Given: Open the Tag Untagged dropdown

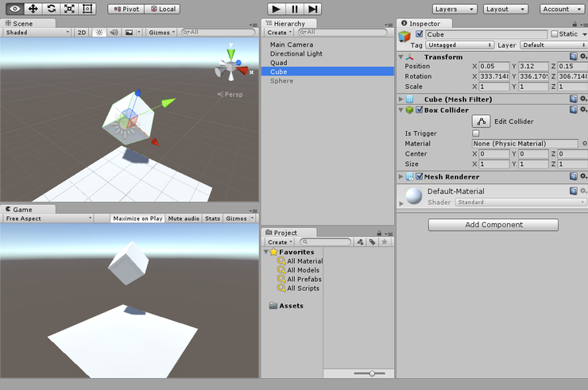Looking at the screenshot, I should [460, 45].
